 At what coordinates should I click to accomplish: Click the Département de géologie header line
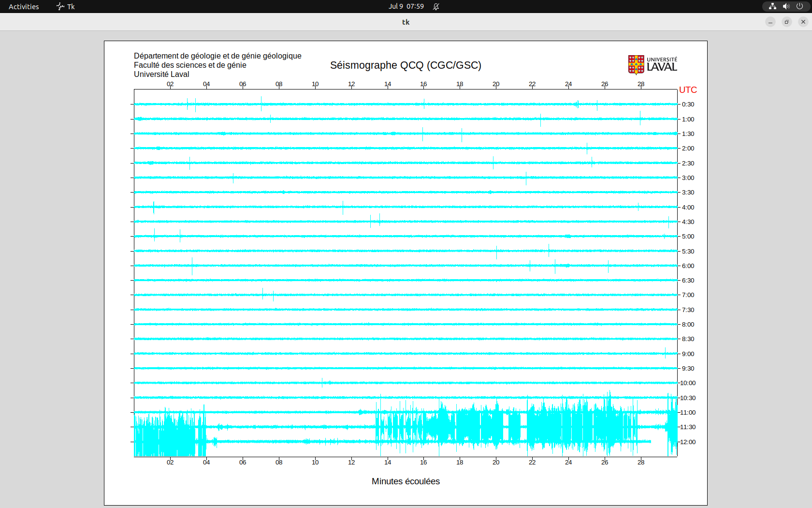click(217, 56)
